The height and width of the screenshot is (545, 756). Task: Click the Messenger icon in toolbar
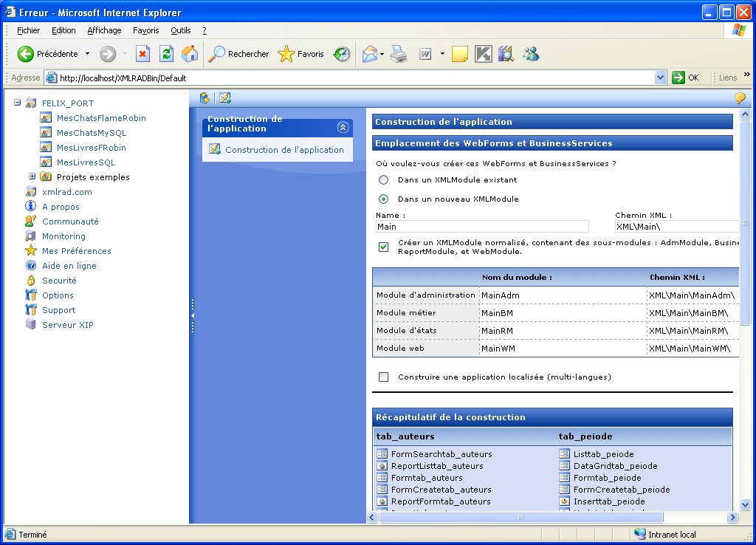530,54
